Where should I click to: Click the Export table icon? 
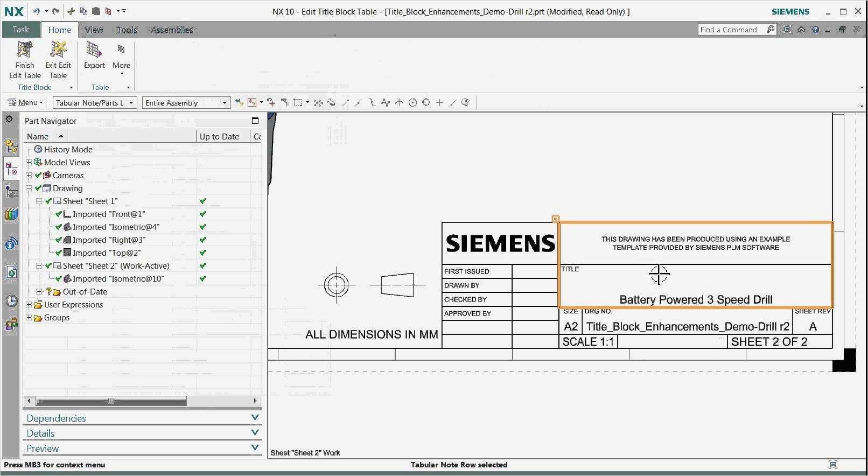click(94, 51)
